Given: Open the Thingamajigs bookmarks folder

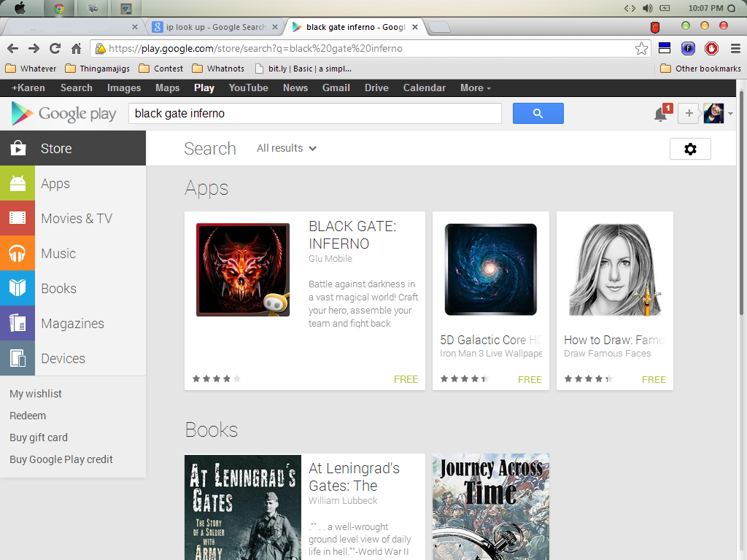Looking at the screenshot, I should click(98, 69).
